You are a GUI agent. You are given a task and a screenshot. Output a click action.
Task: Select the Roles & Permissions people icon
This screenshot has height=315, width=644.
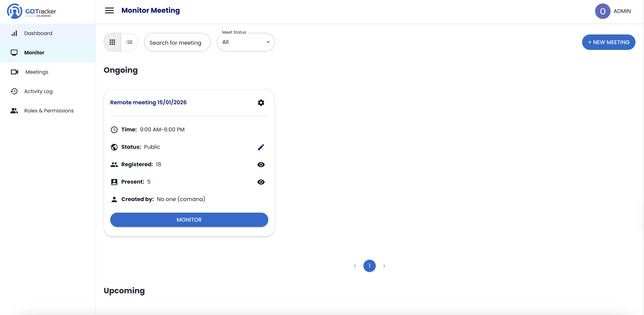point(14,111)
